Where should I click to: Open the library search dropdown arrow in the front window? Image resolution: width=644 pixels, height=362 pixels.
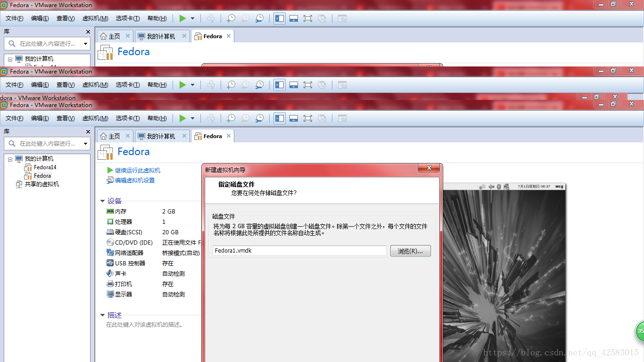(85, 144)
